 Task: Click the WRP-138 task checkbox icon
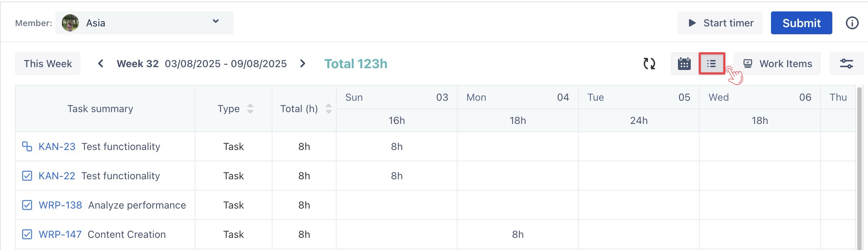click(x=27, y=205)
